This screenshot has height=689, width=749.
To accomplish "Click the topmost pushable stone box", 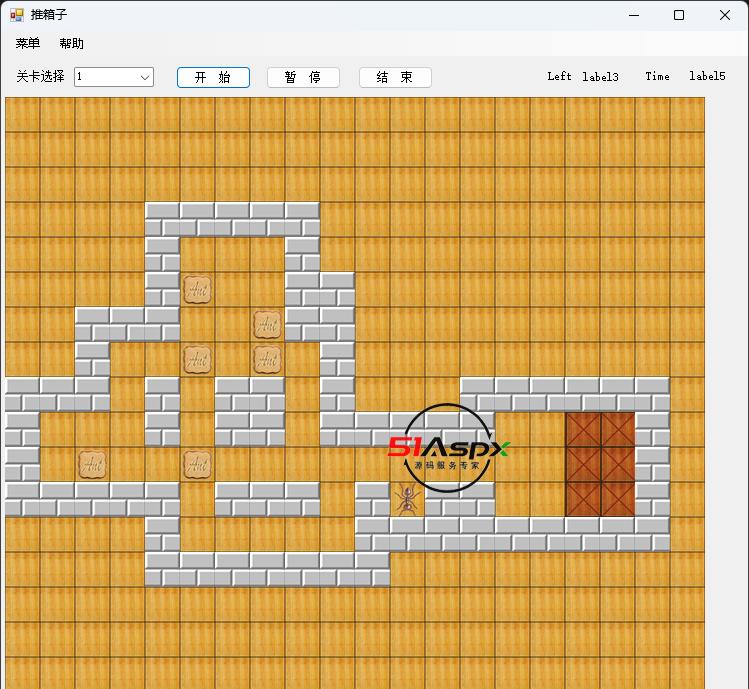I will pos(197,289).
